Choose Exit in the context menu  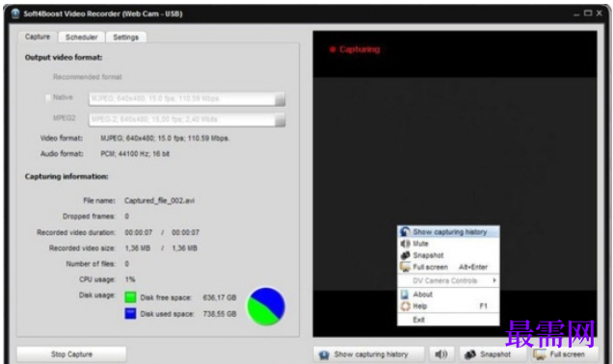click(x=448, y=320)
